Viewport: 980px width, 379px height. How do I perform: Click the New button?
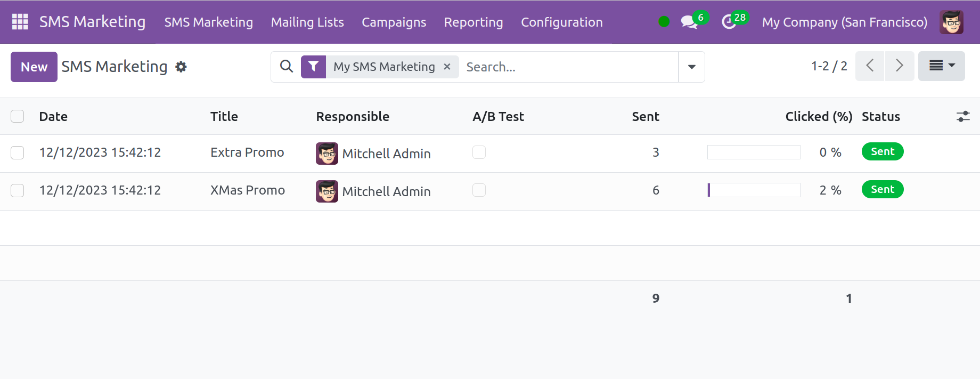[34, 67]
